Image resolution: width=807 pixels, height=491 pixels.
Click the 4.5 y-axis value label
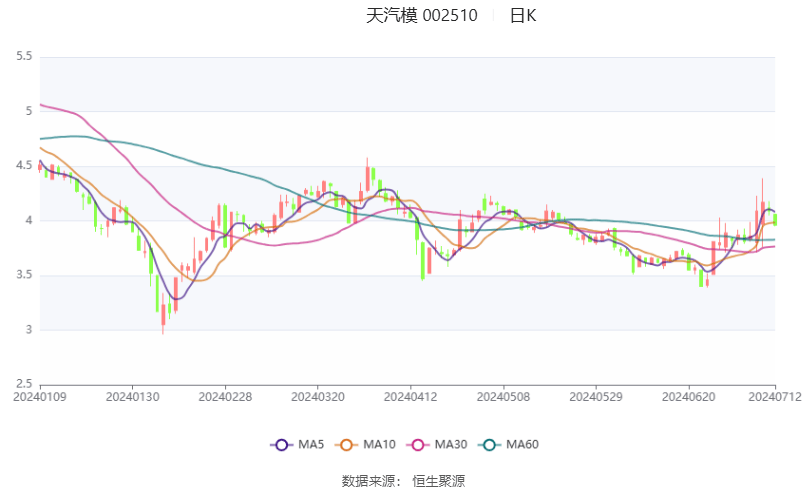click(24, 166)
